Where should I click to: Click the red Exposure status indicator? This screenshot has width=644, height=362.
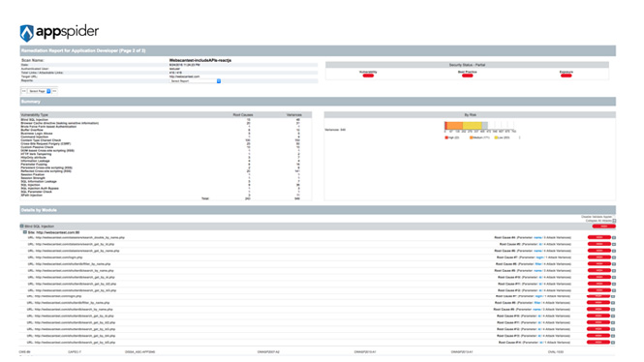[x=566, y=75]
